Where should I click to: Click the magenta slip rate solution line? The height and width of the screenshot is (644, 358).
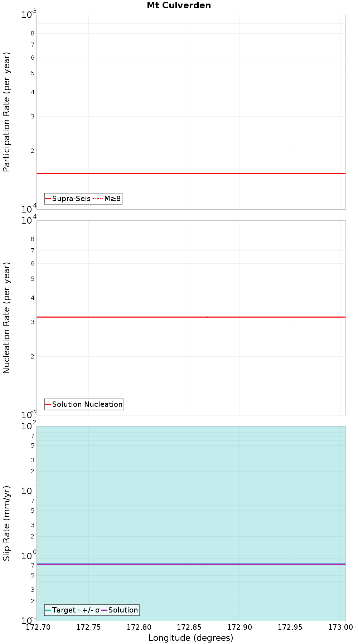pyautogui.click(x=191, y=564)
